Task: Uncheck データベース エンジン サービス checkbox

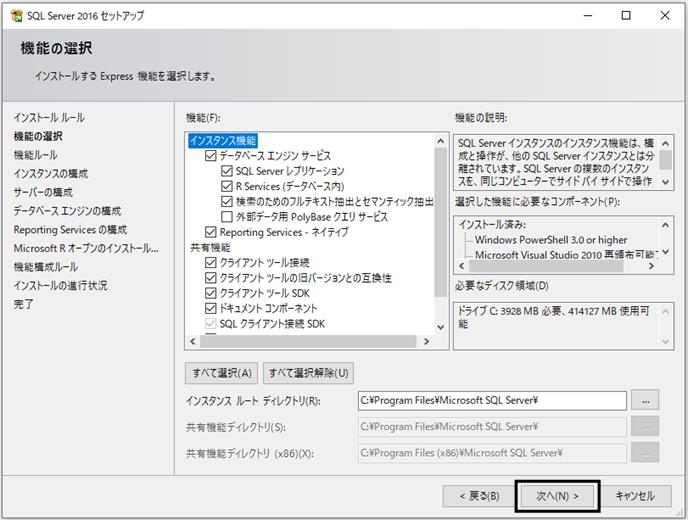Action: click(x=211, y=156)
